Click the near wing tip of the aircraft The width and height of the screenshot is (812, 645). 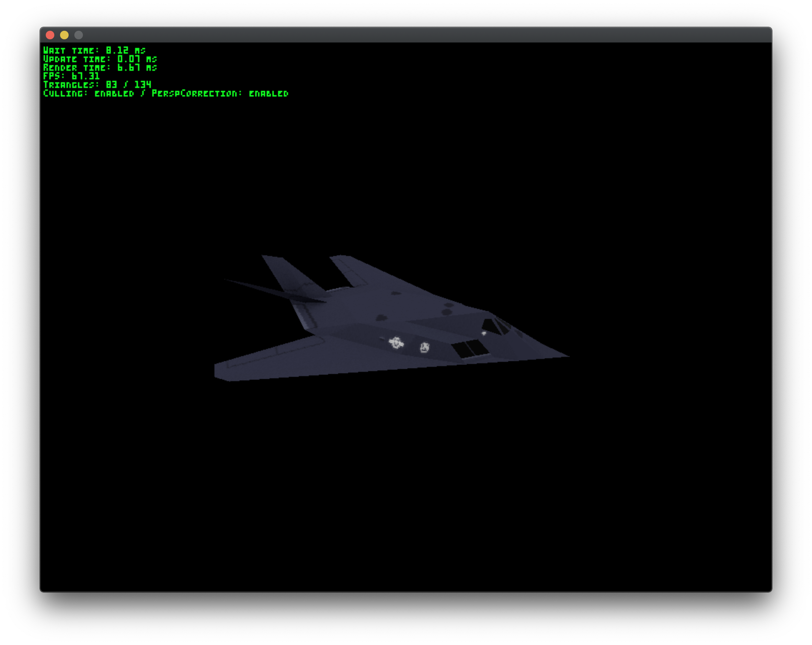point(223,371)
